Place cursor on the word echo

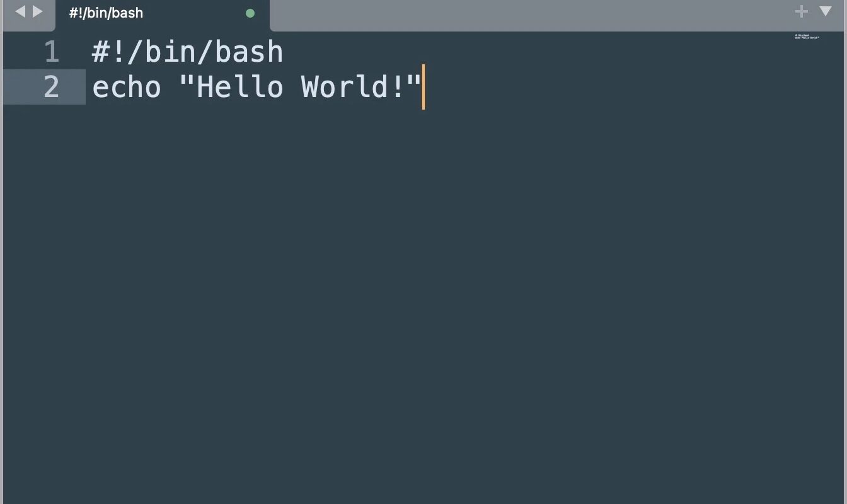(127, 87)
